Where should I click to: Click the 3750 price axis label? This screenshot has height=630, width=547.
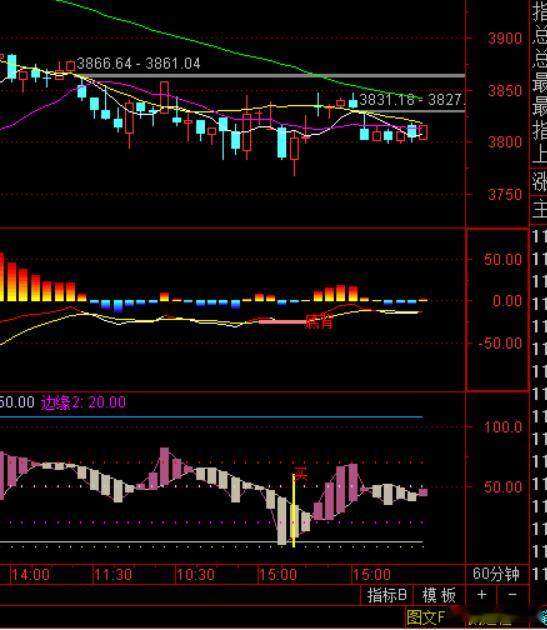505,195
